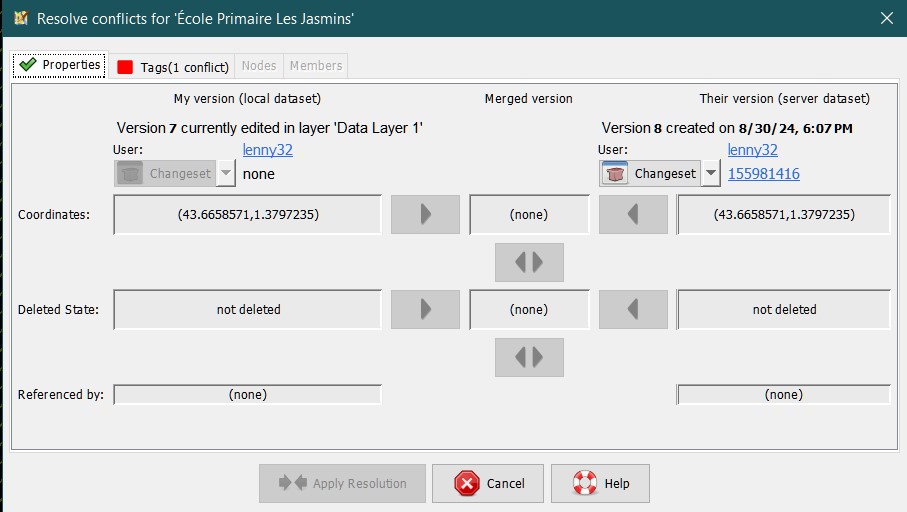The height and width of the screenshot is (512, 907).
Task: Keep my coordinates using right arrow button
Action: pos(425,214)
